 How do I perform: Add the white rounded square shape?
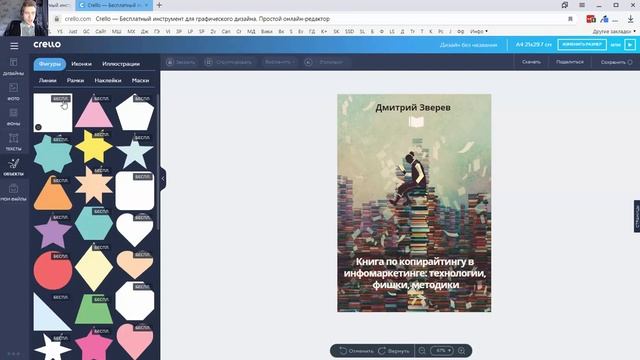click(135, 191)
